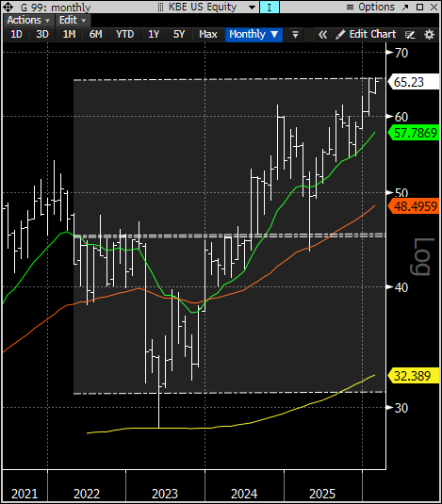This screenshot has width=442, height=504.
Task: Open the chart type dropdown arrow next to Monthly
Action: click(x=295, y=35)
